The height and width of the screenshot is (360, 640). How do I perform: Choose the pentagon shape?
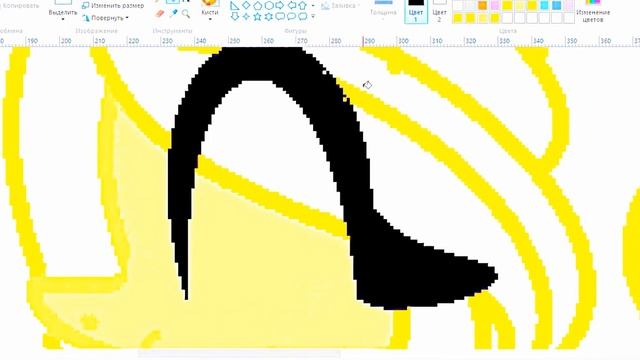pos(258,6)
